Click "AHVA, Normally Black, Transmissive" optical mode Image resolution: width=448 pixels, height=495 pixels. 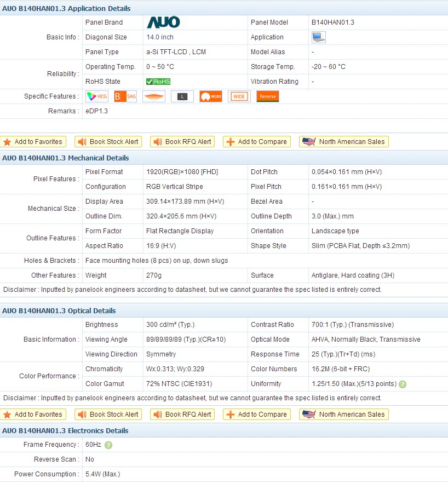pyautogui.click(x=366, y=339)
